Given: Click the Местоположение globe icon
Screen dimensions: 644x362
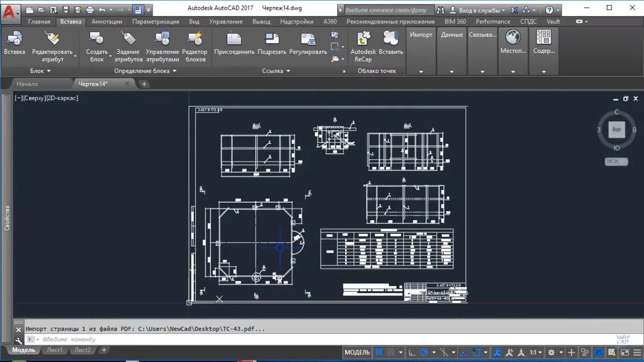Looking at the screenshot, I should pyautogui.click(x=513, y=38).
